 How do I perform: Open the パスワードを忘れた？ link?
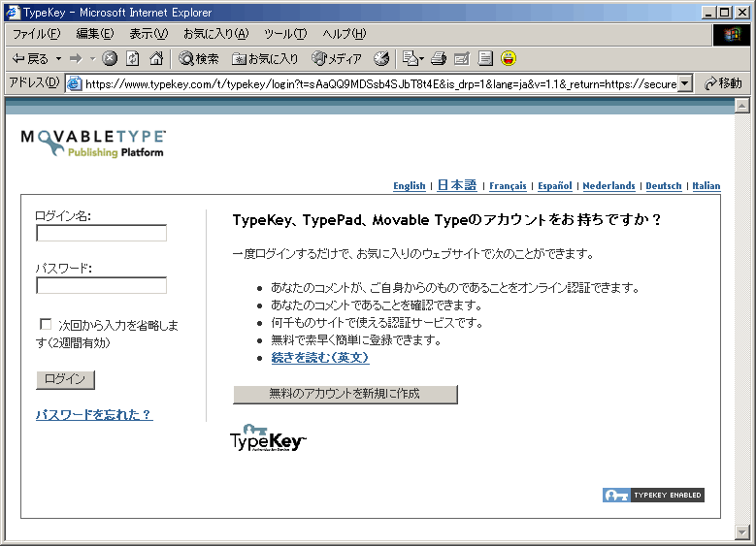click(x=94, y=414)
